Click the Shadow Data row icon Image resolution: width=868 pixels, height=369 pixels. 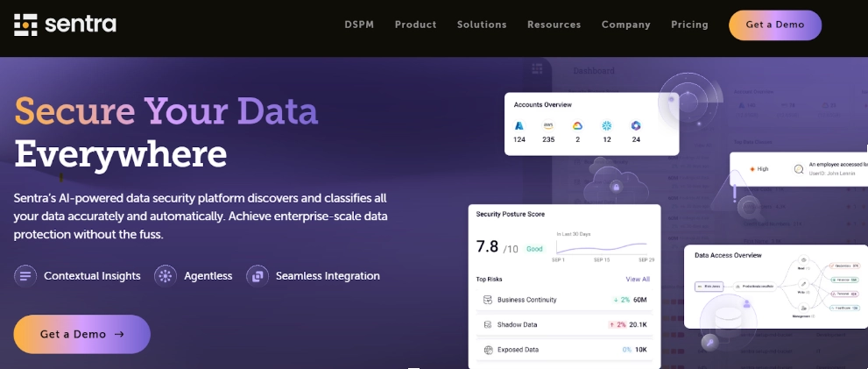pyautogui.click(x=488, y=324)
